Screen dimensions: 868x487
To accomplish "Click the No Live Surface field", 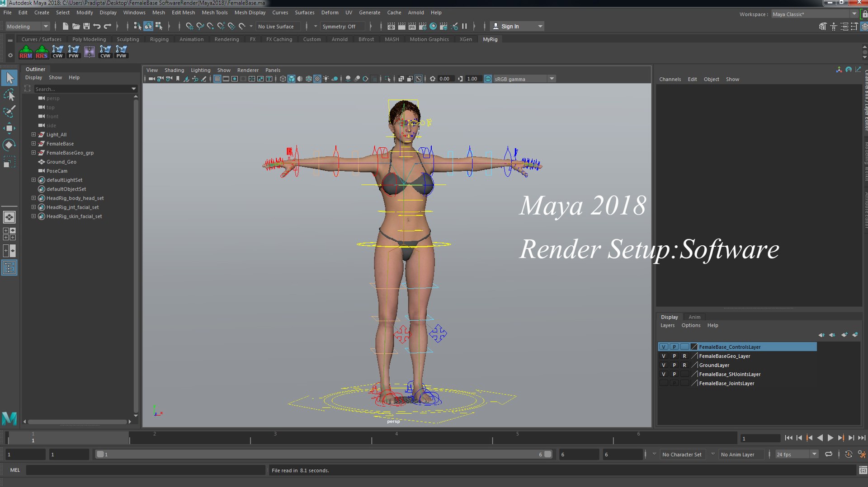I will 278,27.
